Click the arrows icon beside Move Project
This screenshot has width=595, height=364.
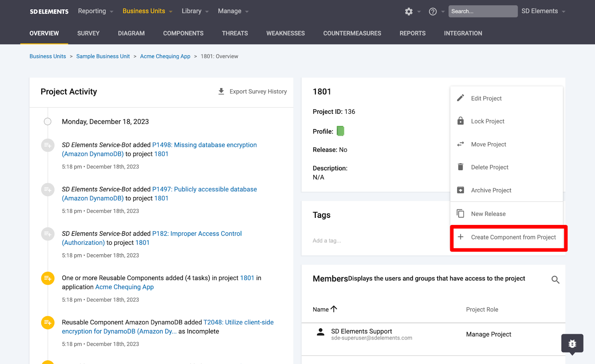point(460,144)
